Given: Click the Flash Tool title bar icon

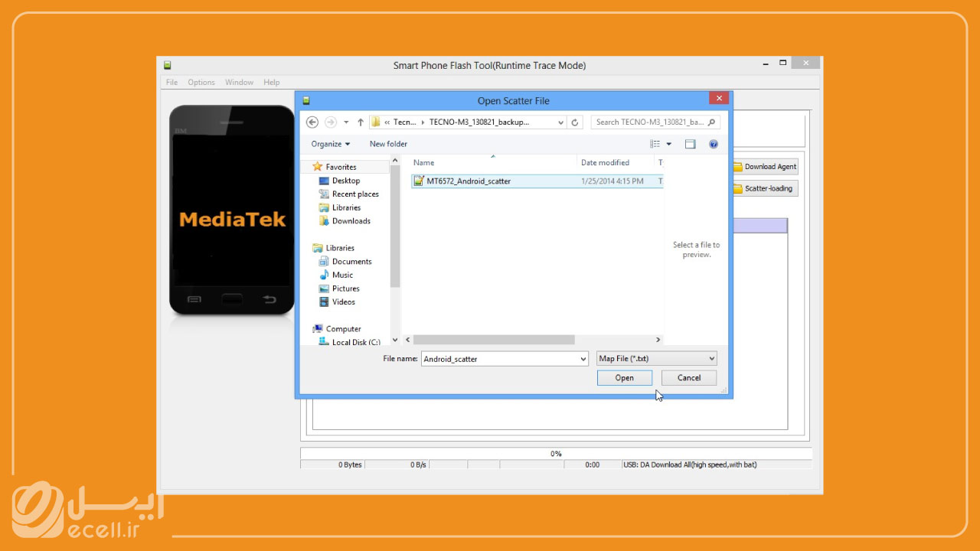Looking at the screenshot, I should point(168,65).
